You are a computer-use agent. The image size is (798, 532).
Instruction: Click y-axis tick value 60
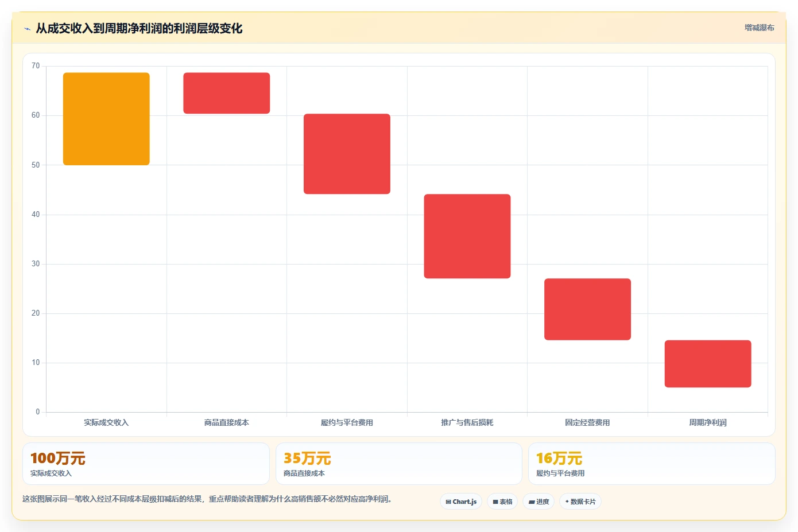(x=36, y=115)
